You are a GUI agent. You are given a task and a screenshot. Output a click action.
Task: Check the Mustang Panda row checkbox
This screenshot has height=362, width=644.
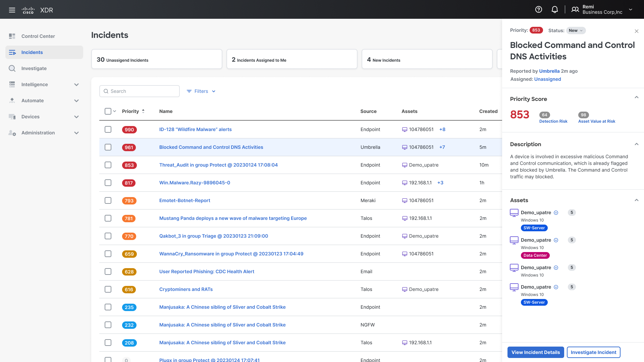point(108,218)
